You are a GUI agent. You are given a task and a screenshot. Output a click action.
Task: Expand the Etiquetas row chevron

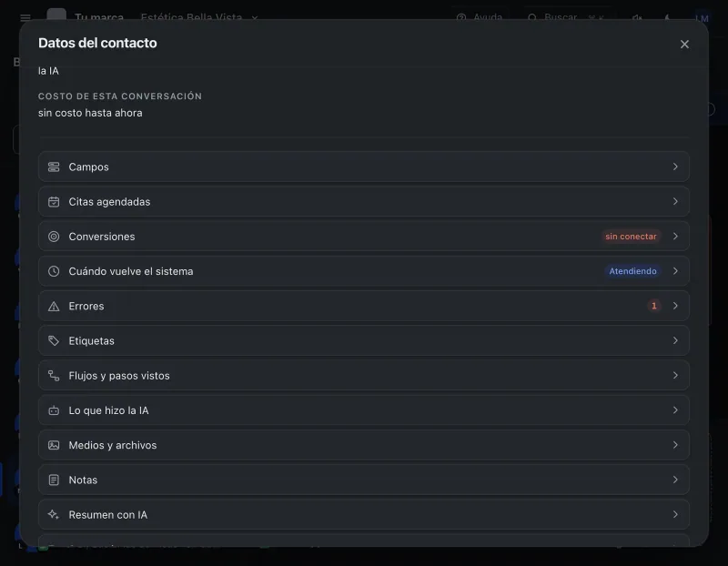675,341
